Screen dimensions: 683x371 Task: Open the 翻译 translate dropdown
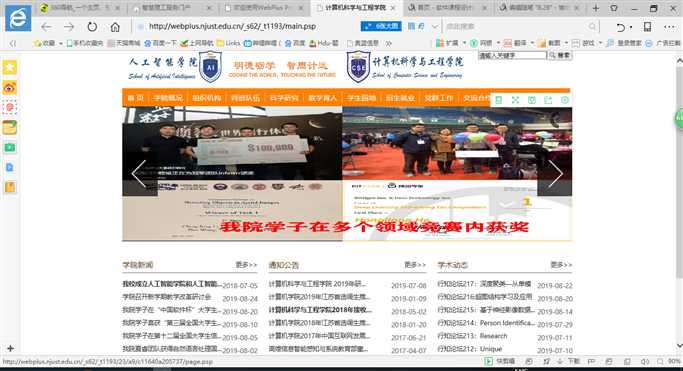(x=532, y=43)
